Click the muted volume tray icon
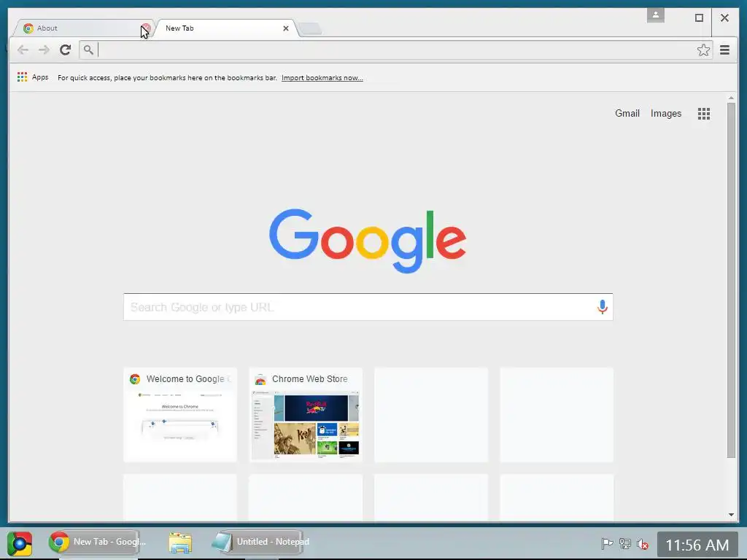 click(x=643, y=543)
